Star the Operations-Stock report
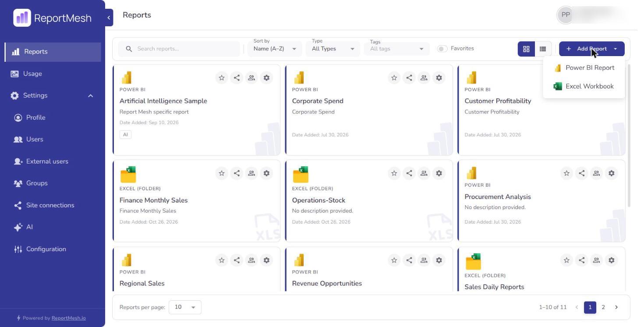644x327 pixels. (x=394, y=173)
